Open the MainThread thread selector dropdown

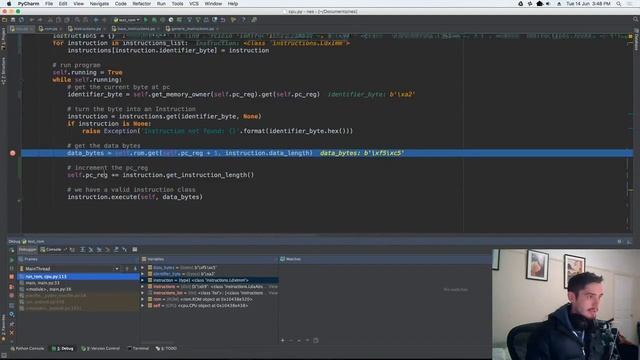click(x=117, y=269)
